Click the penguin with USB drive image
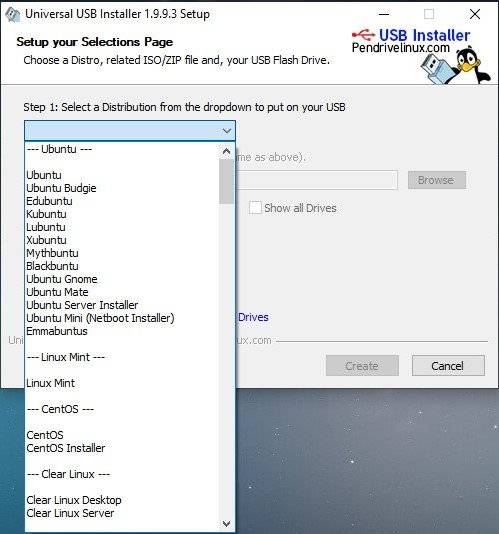The width and height of the screenshot is (499, 534). 455,66
